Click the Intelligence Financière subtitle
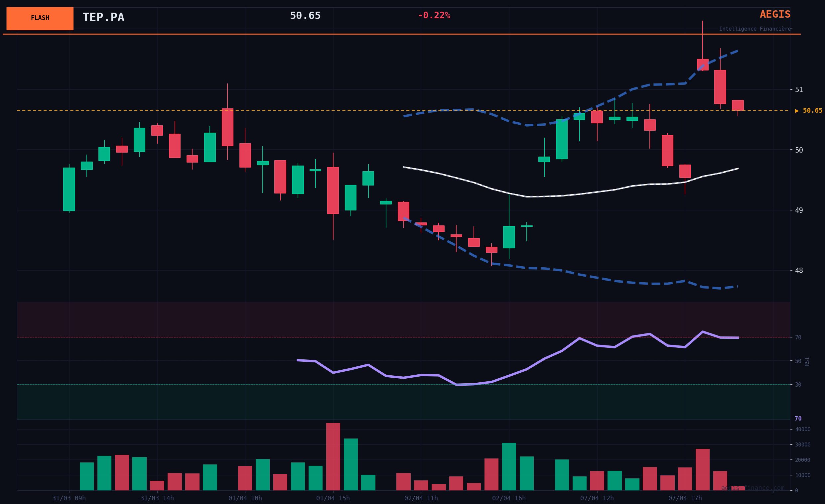The image size is (825, 504). point(755,29)
